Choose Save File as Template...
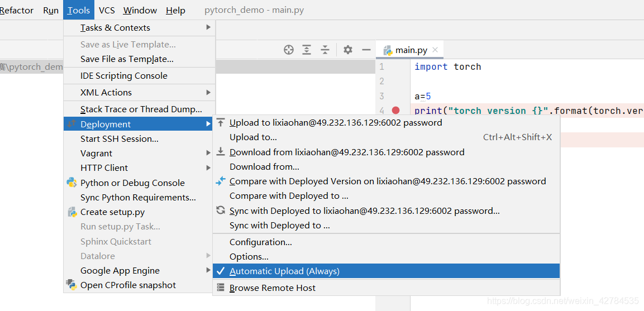 [139, 59]
